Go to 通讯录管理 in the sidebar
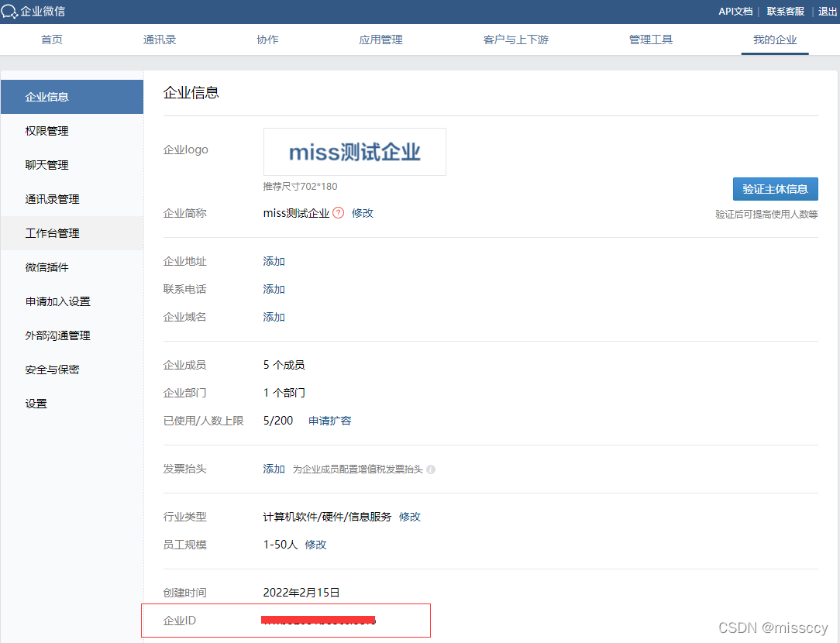Image resolution: width=840 pixels, height=643 pixels. tap(72, 199)
